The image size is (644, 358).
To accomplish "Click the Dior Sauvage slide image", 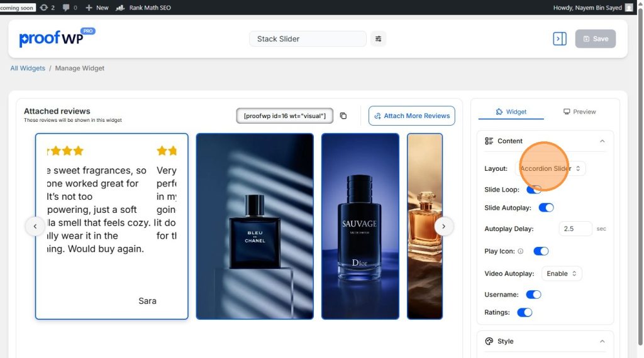I will point(360,226).
